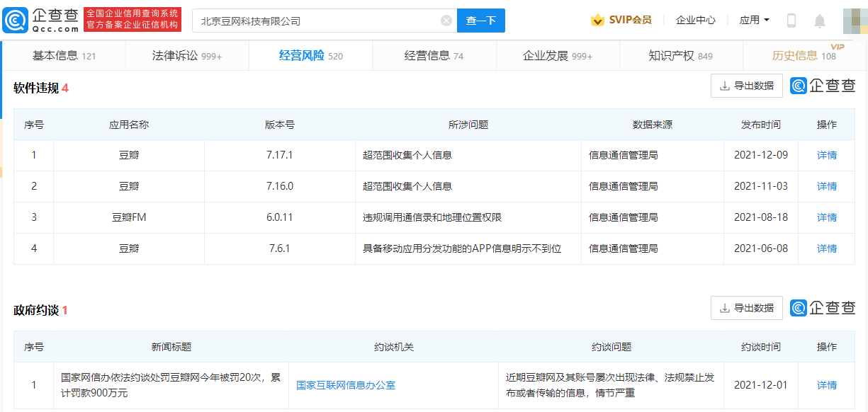The width and height of the screenshot is (868, 412).
Task: Open 详情 for 豆瓣 version 7.17.1
Action: (826, 155)
